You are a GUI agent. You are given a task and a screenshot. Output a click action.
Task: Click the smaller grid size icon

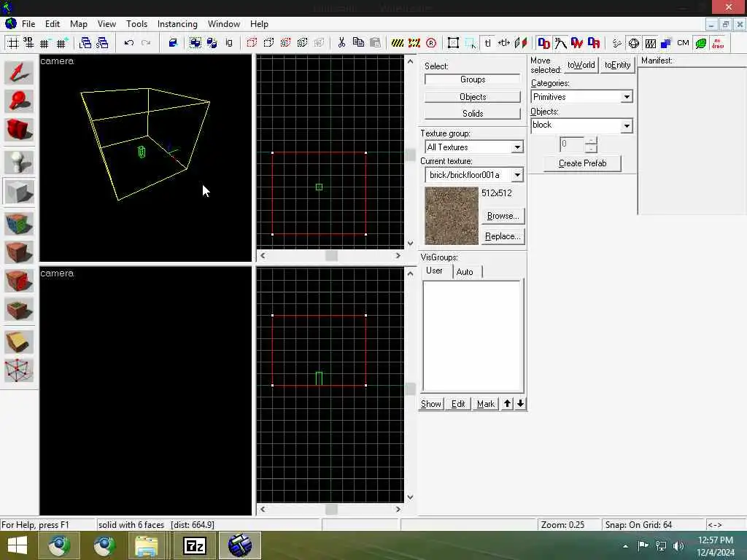coord(44,43)
